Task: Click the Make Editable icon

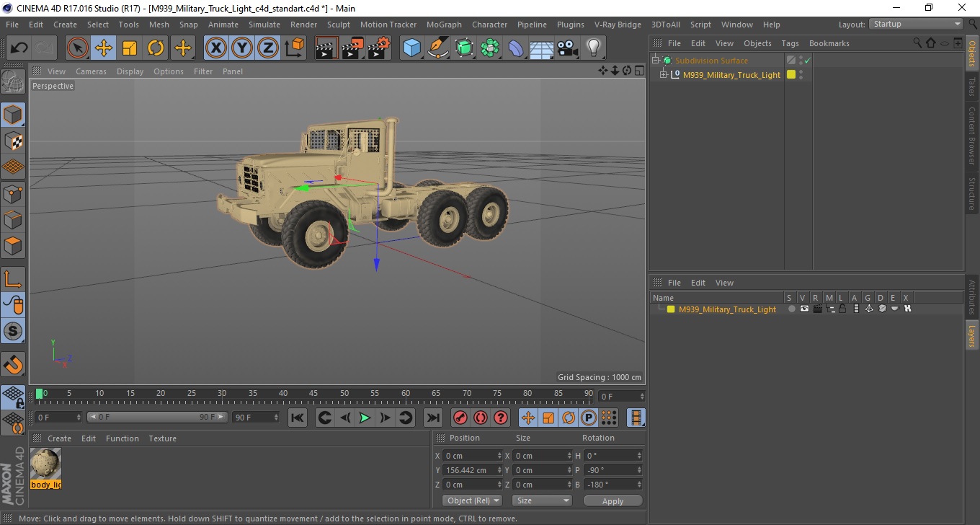Action: [13, 81]
